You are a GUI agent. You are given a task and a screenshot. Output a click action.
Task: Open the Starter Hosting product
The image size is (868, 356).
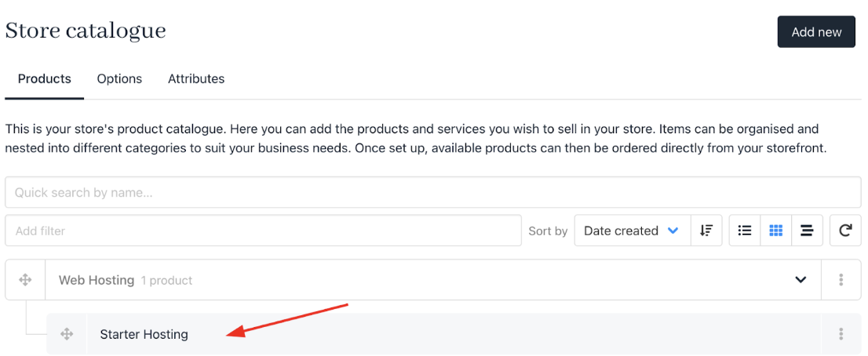144,335
